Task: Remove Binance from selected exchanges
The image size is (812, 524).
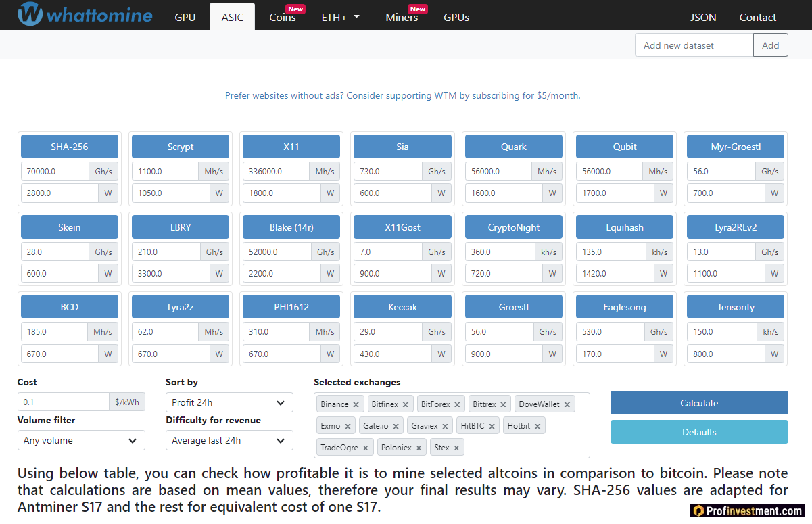Action: click(356, 404)
